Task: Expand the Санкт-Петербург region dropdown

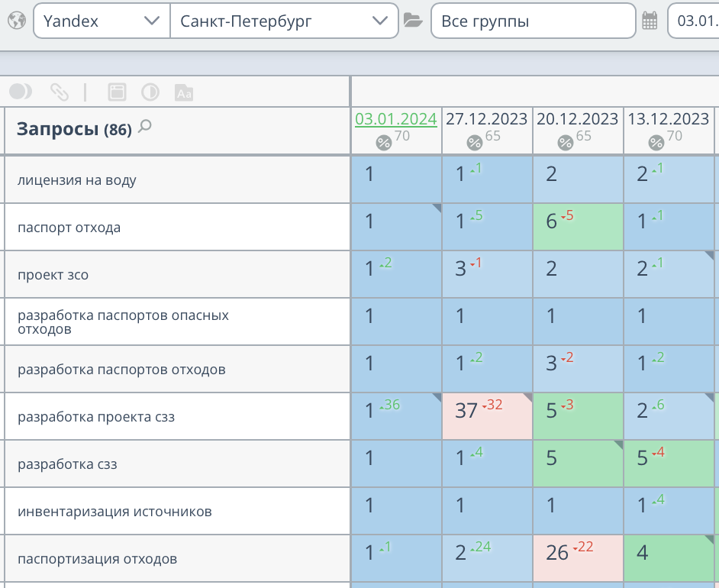Action: click(284, 21)
